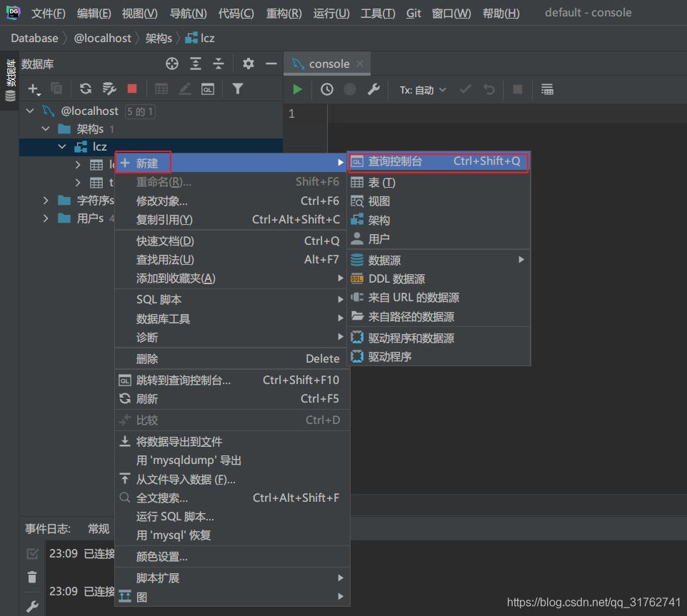
Task: Expand the 字符序s folder node
Action: point(46,200)
